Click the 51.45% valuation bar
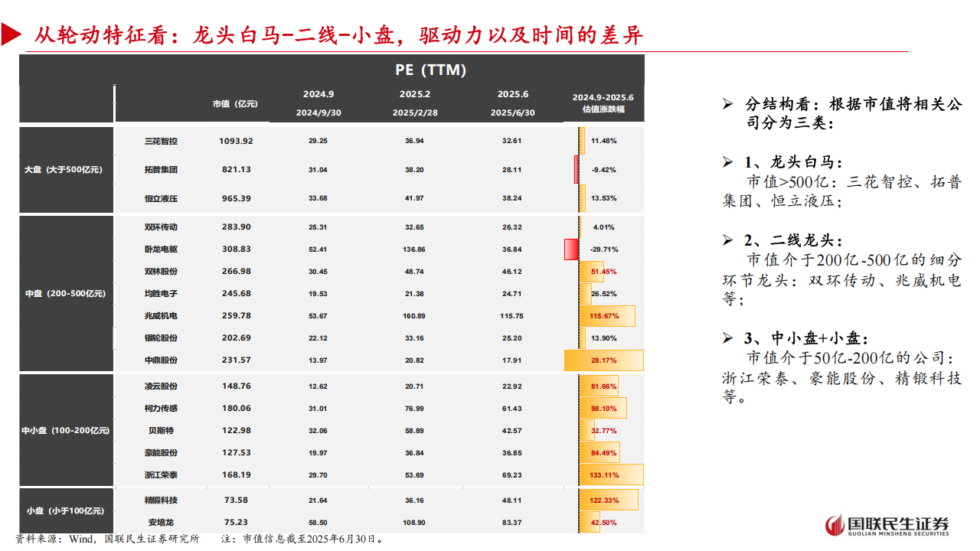The width and height of the screenshot is (980, 551). (x=592, y=272)
